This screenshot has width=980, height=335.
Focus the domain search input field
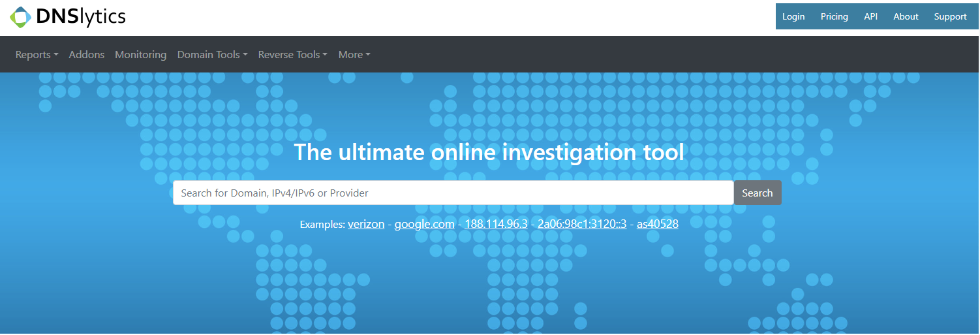tap(453, 193)
